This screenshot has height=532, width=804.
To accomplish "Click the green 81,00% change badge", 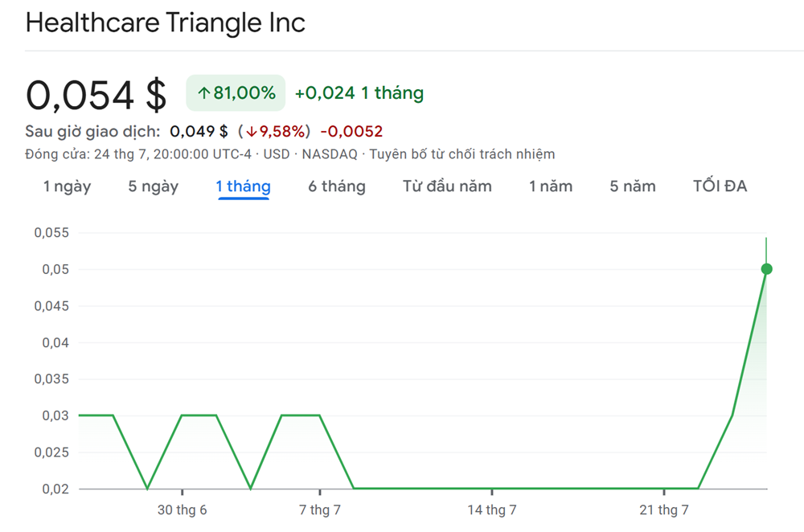I will coord(236,93).
